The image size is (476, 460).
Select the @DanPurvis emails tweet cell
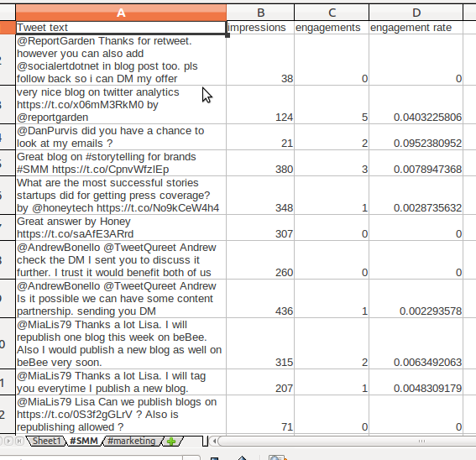(121, 137)
